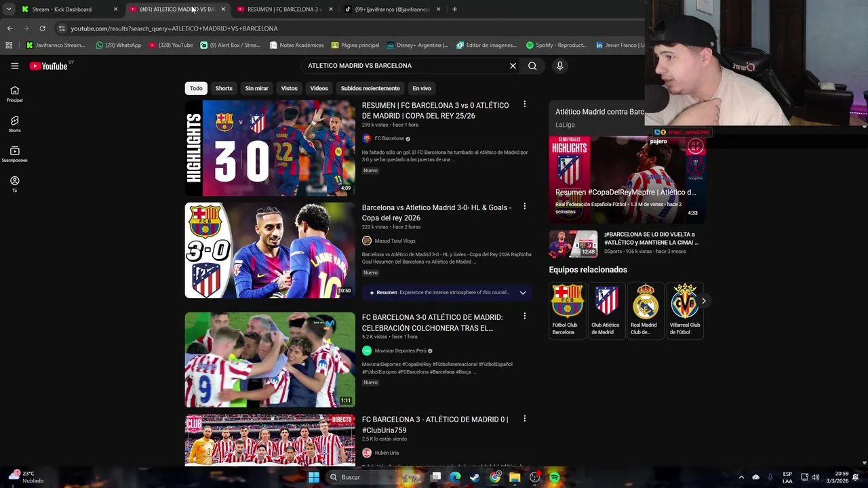This screenshot has height=488, width=868.
Task: Select the Sin mirar filter chip
Action: coord(256,88)
